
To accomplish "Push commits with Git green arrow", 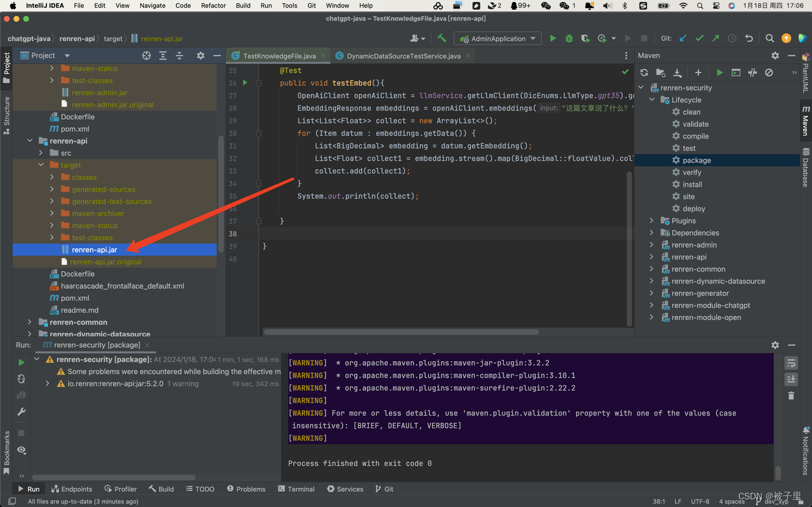I will pos(716,38).
